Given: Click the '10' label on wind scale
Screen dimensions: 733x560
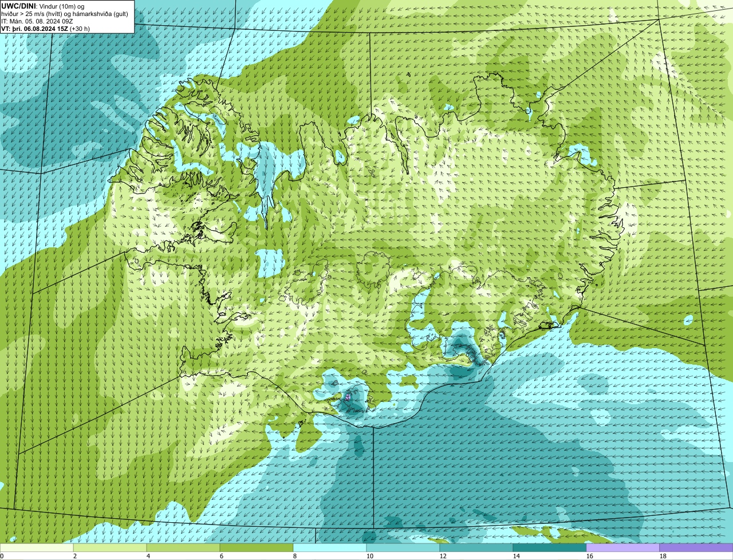Looking at the screenshot, I should (x=370, y=556).
